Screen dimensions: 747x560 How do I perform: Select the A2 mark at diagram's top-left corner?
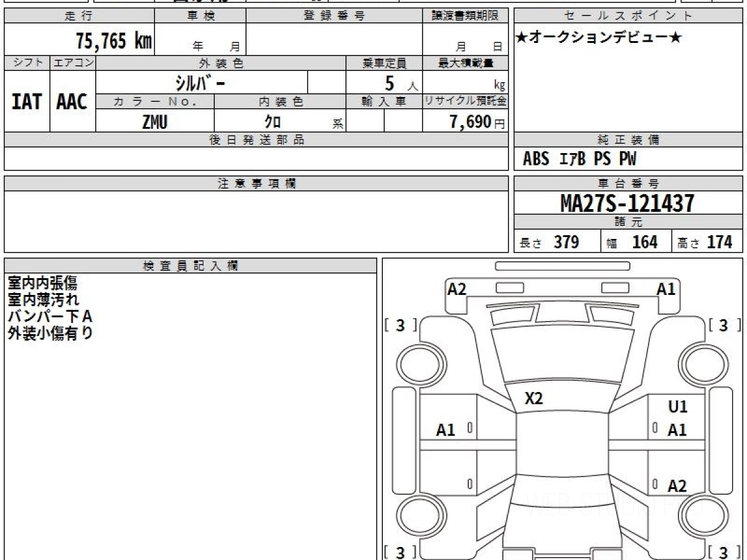(457, 289)
